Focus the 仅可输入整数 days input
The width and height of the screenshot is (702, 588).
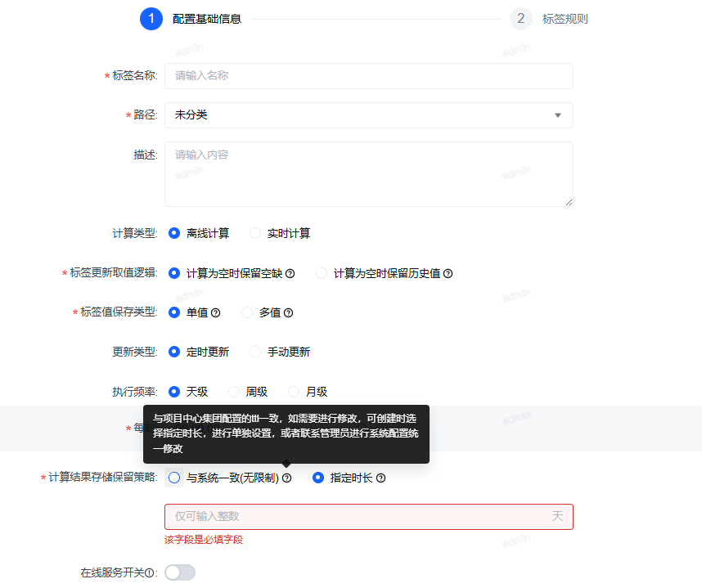tap(369, 517)
